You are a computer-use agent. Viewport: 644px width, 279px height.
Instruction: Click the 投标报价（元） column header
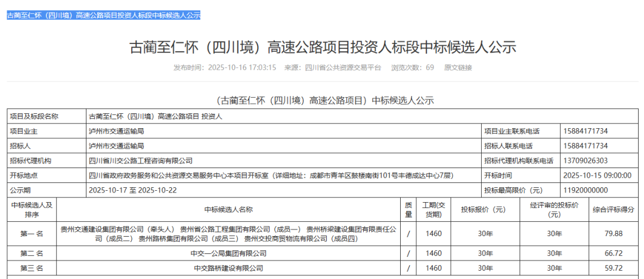coord(485,210)
